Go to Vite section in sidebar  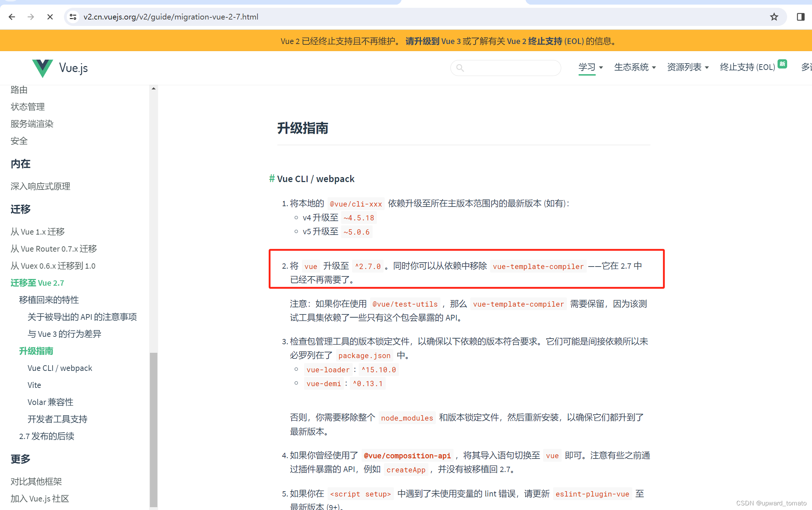[x=34, y=385]
